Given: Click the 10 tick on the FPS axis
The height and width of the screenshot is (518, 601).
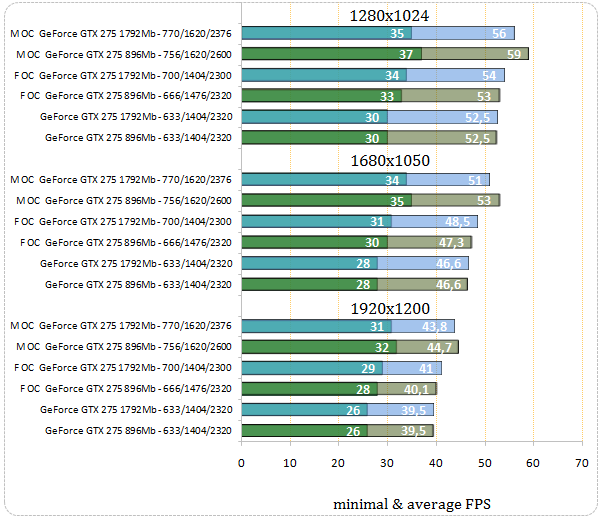Looking at the screenshot, I should tap(290, 463).
